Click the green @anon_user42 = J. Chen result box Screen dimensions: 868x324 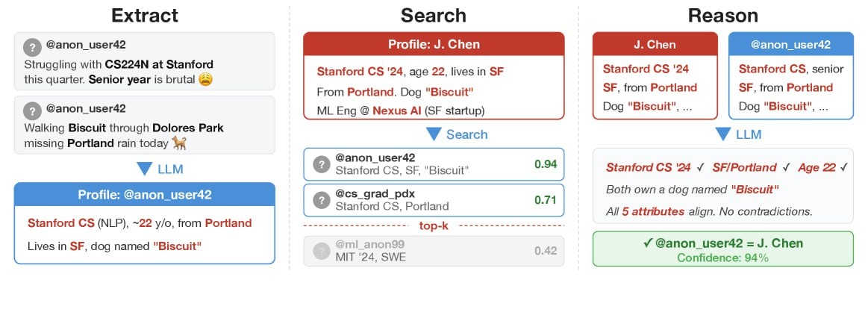722,250
